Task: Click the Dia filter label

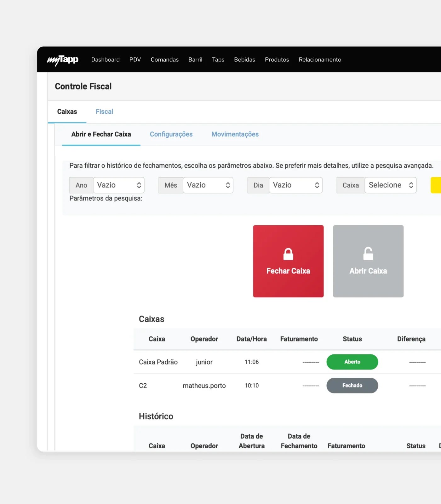Action: (258, 185)
